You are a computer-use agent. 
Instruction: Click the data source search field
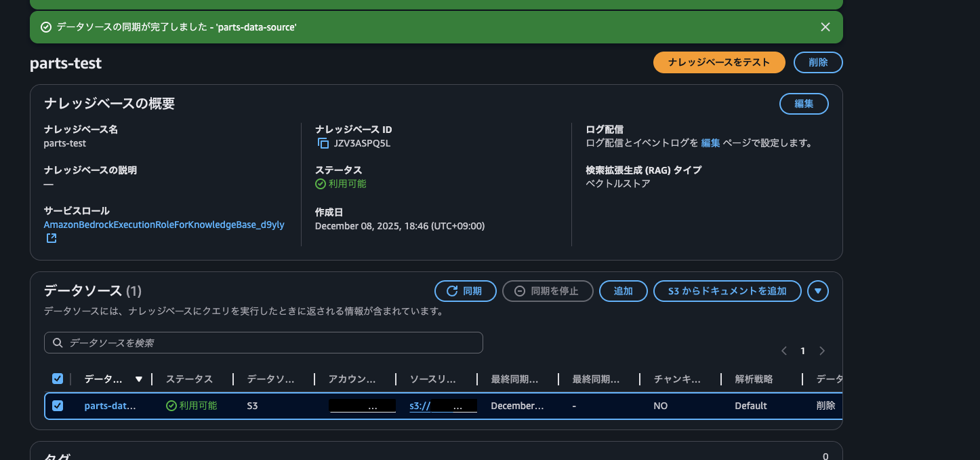[263, 343]
